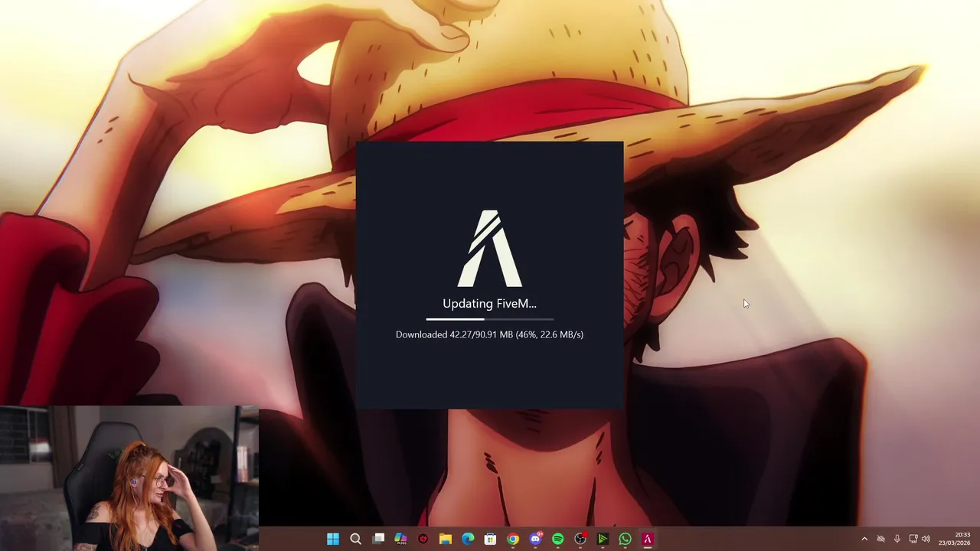Click the microphone tray icon
This screenshot has width=980, height=551.
click(x=897, y=539)
